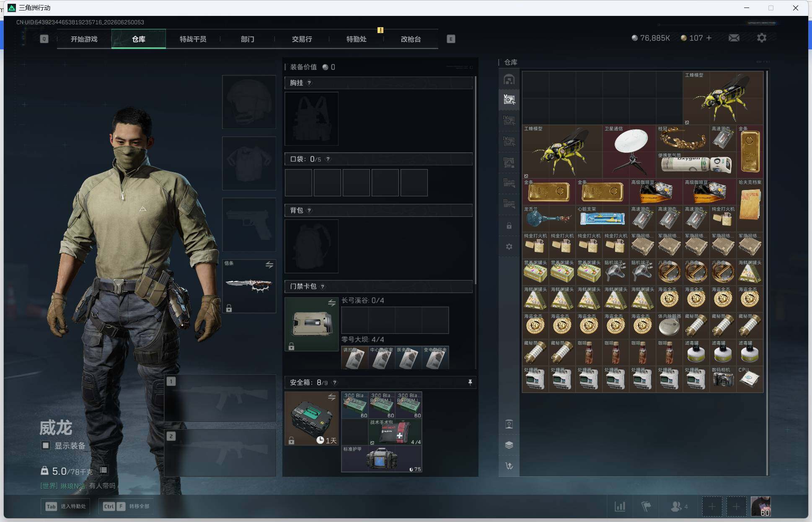This screenshot has height=522, width=812.
Task: Select the 心脏支架 item in warehouse
Action: click(602, 219)
